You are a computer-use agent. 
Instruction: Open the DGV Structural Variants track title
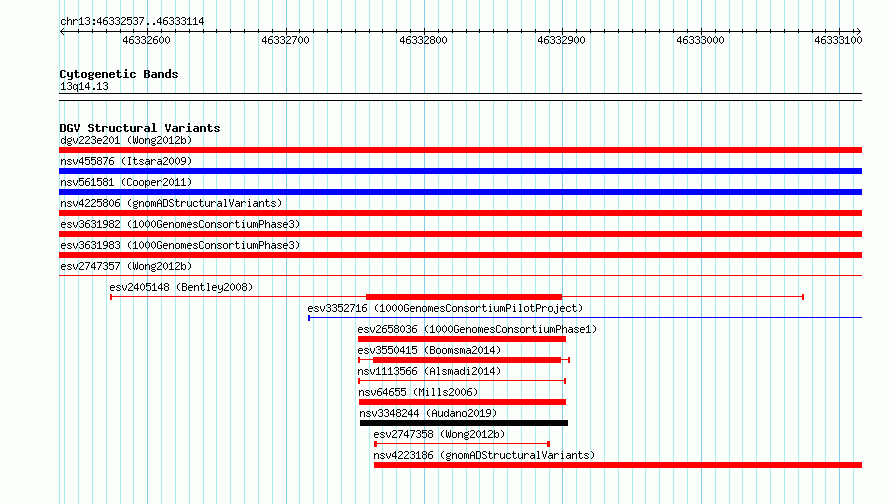[140, 128]
